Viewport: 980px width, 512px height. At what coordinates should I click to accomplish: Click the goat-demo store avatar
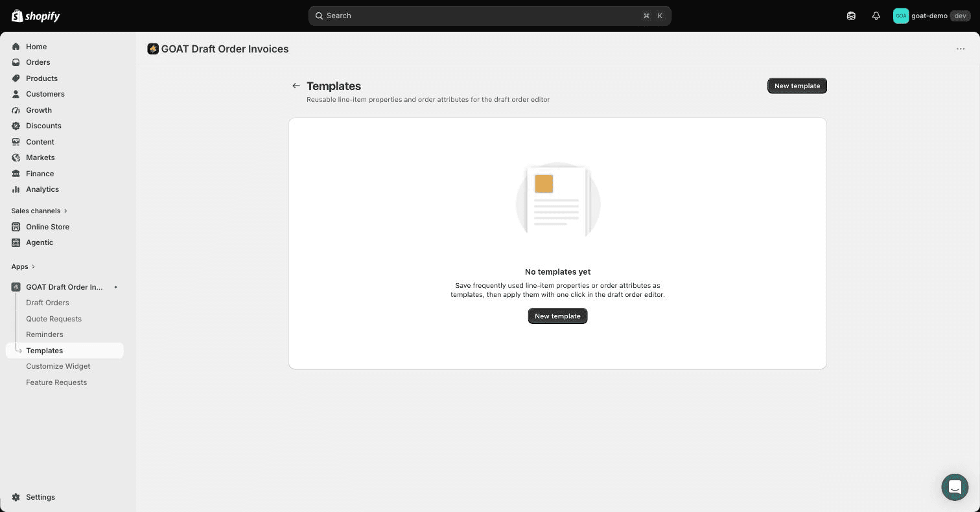(x=901, y=16)
